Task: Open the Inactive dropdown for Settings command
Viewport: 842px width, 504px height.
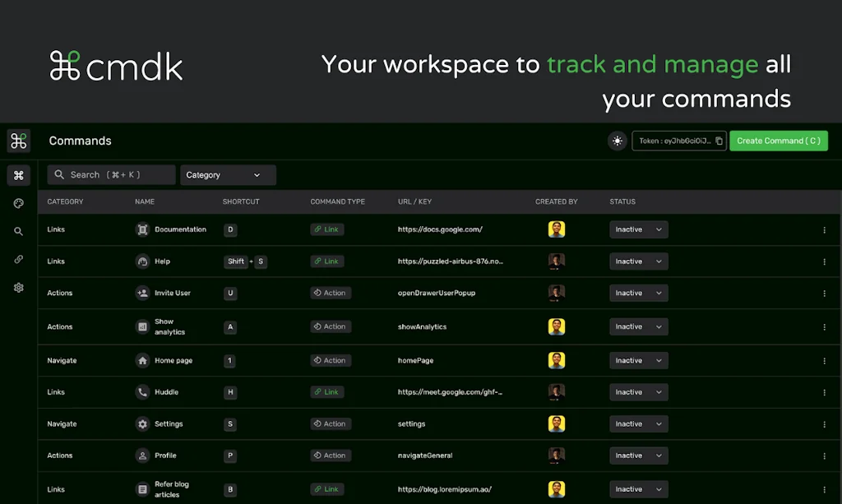Action: [638, 423]
